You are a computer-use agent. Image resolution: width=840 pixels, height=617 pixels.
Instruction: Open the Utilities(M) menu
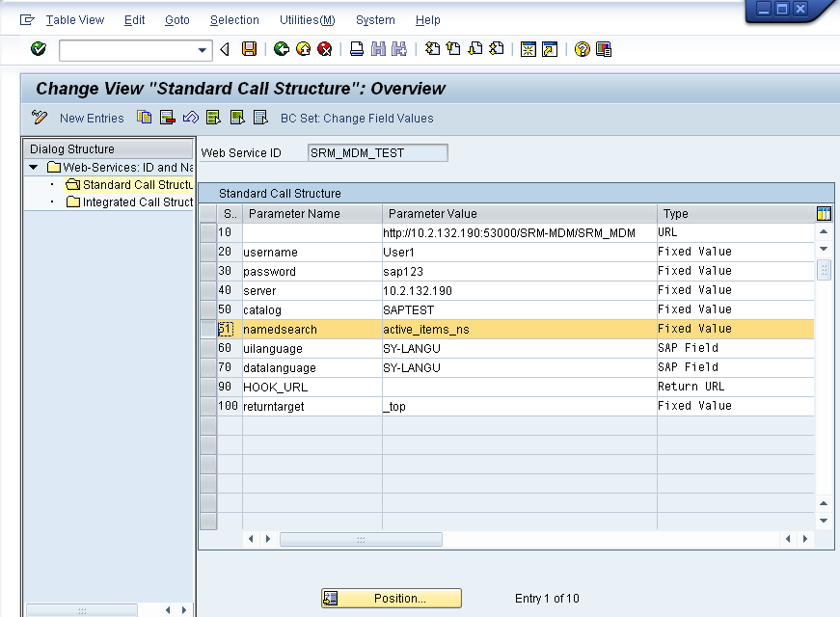coord(308,20)
